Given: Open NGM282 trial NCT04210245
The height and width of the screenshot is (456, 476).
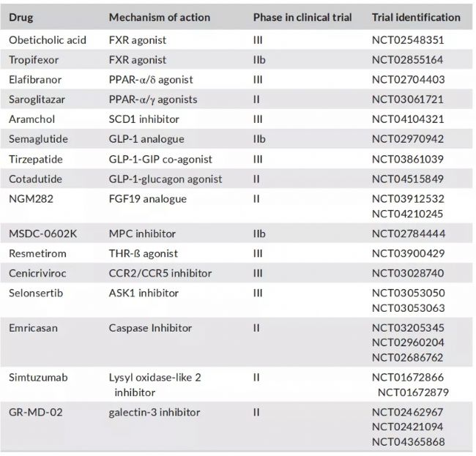Looking at the screenshot, I should point(408,214).
